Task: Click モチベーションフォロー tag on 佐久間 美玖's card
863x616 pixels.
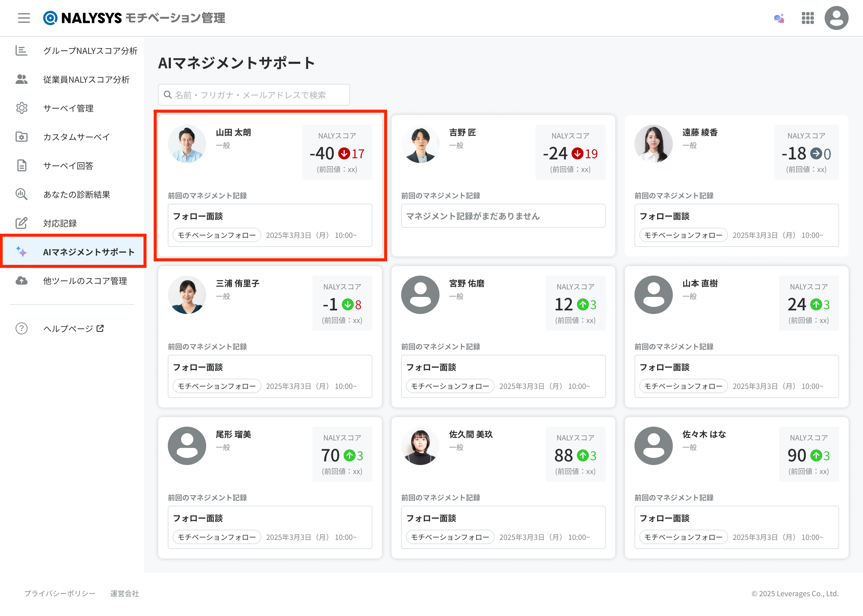Action: 450,537
